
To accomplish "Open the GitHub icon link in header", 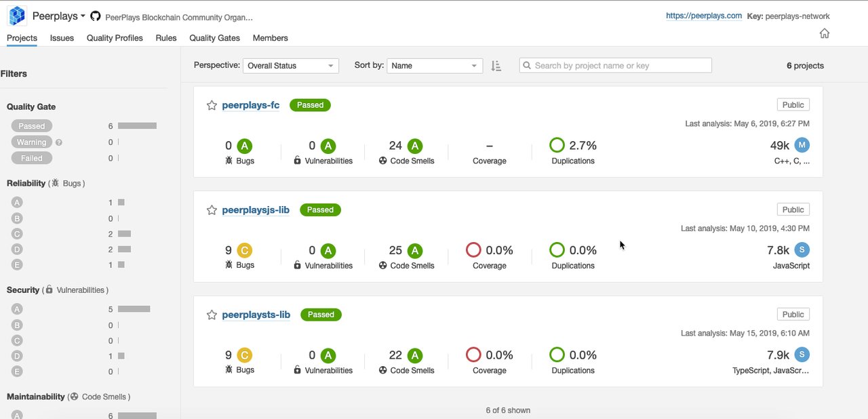I will (95, 16).
